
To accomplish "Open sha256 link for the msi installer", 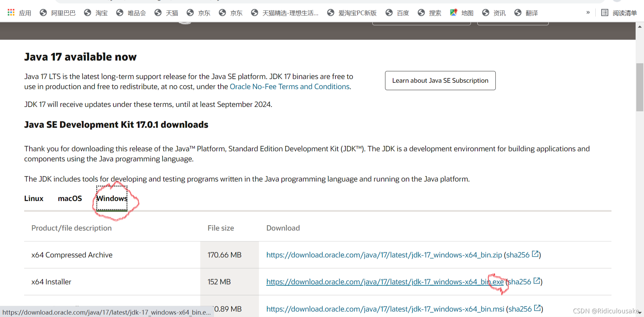I will 524,309.
